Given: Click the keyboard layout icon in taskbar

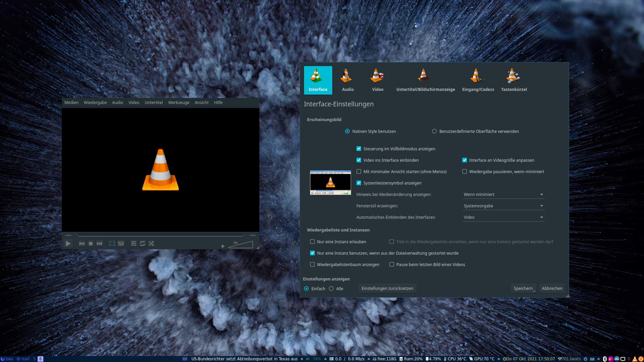Looking at the screenshot, I should click(592, 359).
